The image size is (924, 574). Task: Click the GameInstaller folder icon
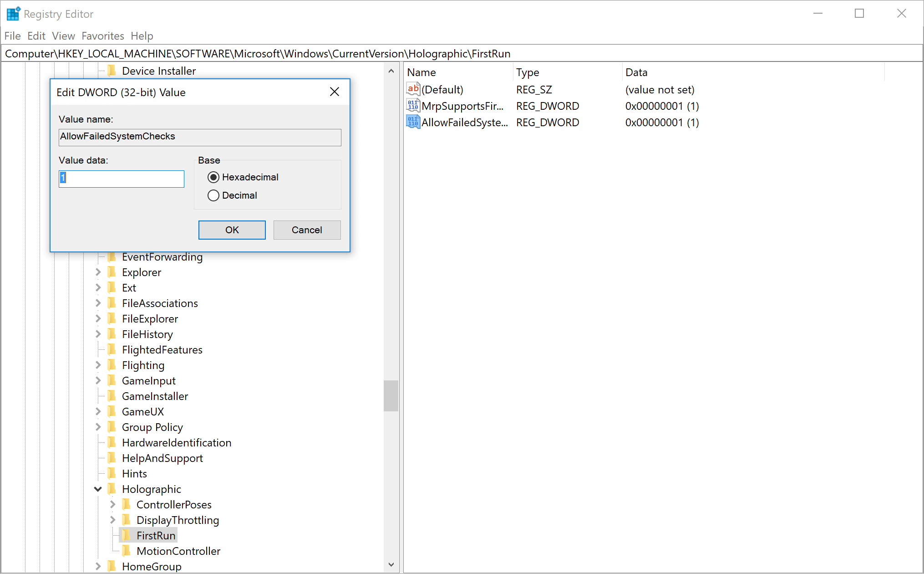[x=112, y=396]
